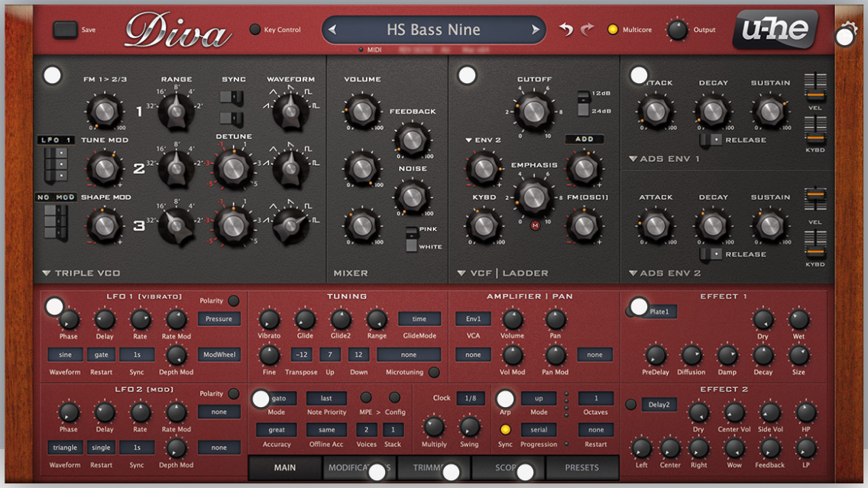
Task: Click Effect 1 Wet knob
Action: pos(798,319)
